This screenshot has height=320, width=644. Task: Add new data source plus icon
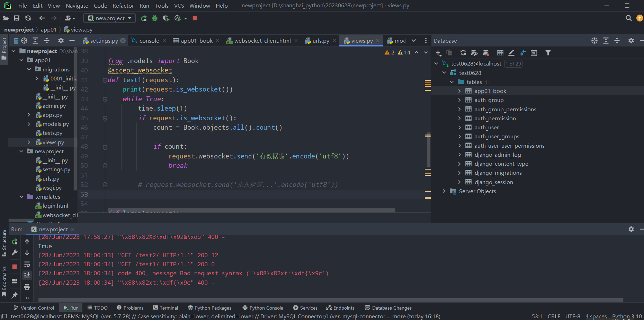tap(438, 53)
